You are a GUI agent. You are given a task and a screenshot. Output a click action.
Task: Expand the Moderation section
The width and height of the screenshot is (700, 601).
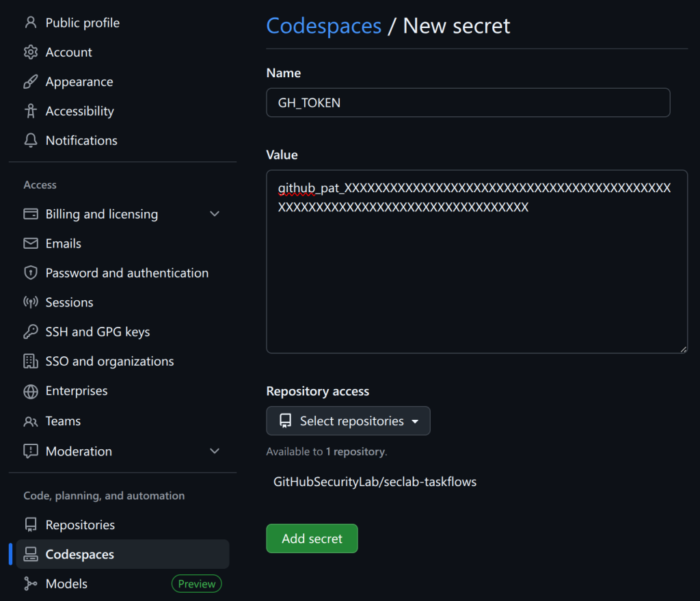215,451
